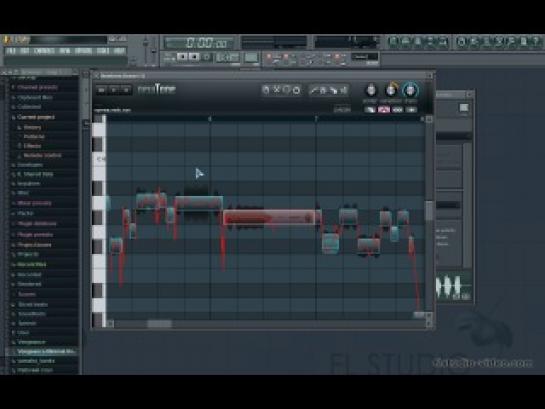Expand Speech folder in browser
545x409 pixels.
[x=27, y=323]
